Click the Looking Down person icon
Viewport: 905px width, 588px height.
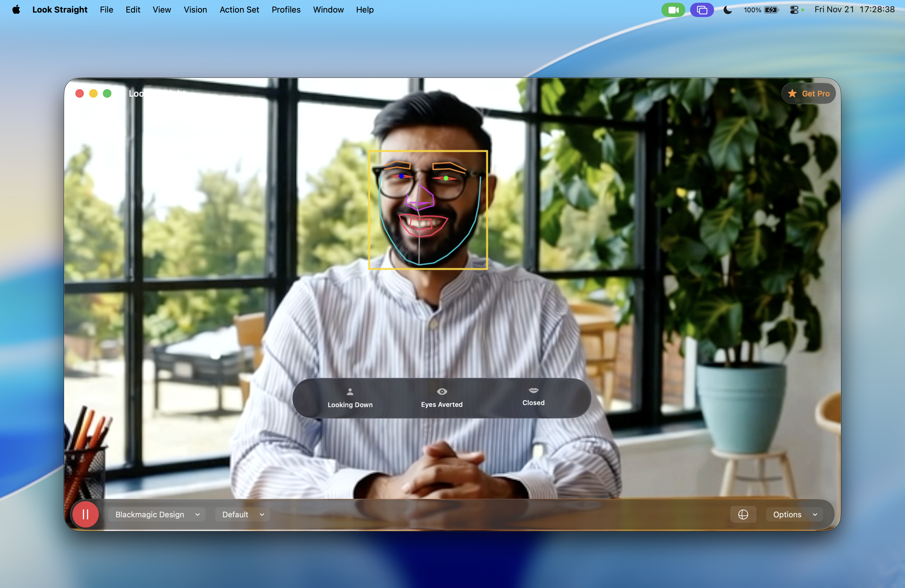pyautogui.click(x=350, y=391)
